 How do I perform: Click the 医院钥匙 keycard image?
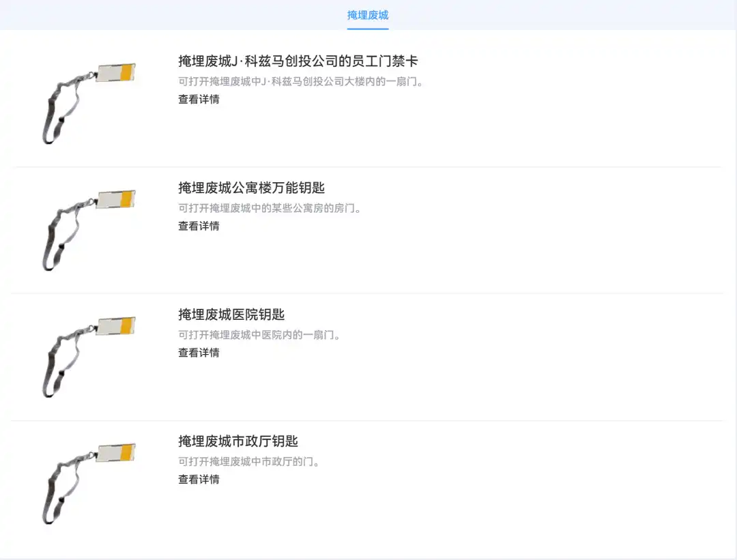[x=89, y=356]
